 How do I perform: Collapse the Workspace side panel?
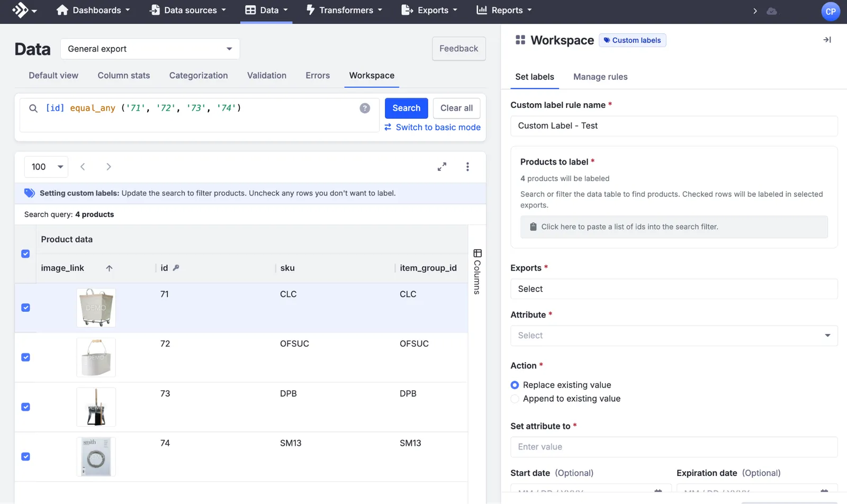827,40
